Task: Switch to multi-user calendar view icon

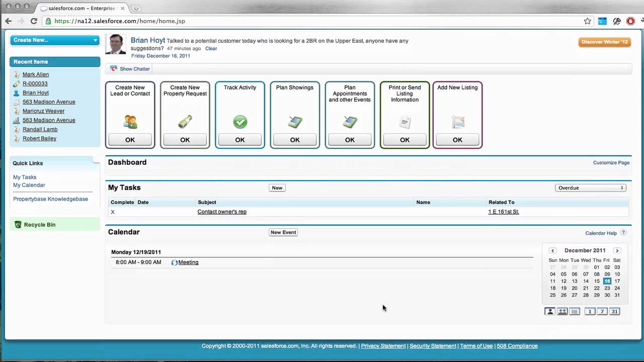Action: tap(562, 312)
